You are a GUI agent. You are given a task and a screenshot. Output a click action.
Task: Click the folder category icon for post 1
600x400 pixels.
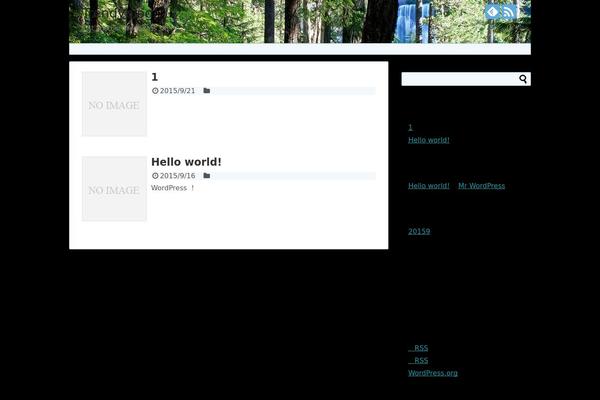(x=207, y=91)
